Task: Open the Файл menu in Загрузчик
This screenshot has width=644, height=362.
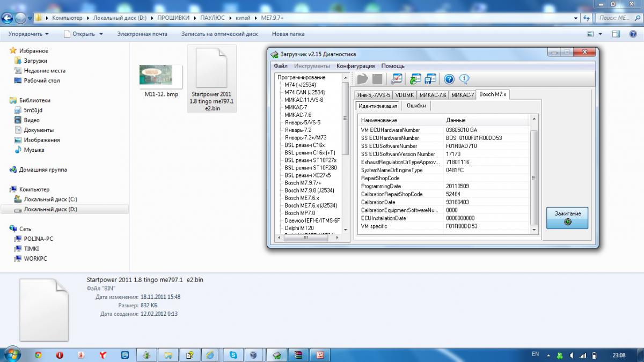Action: (x=281, y=66)
